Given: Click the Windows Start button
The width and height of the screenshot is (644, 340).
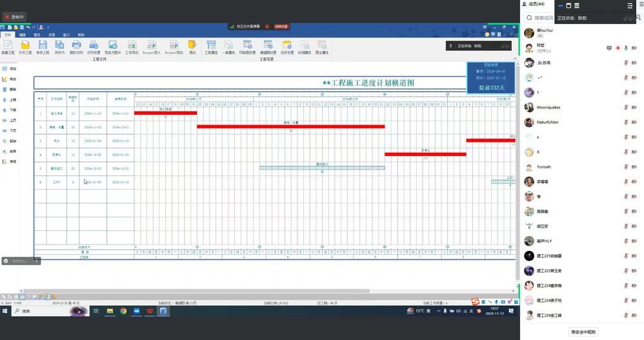Looking at the screenshot, I should tap(5, 311).
